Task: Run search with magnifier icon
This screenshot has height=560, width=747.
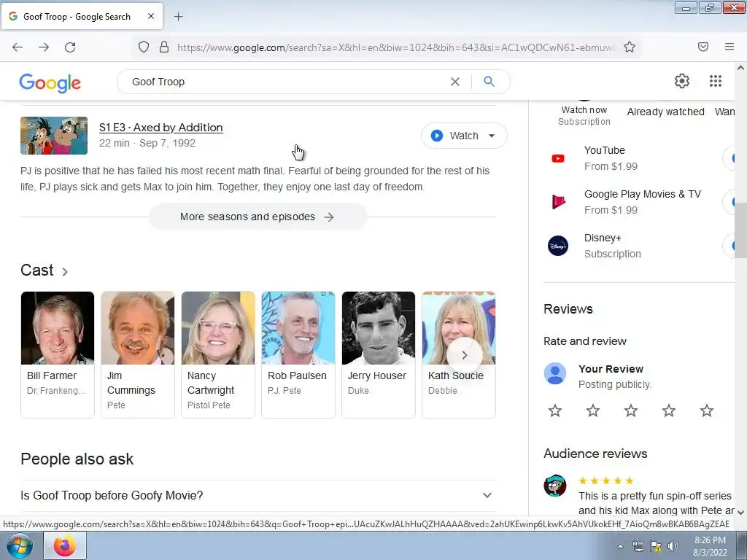Action: pyautogui.click(x=489, y=82)
